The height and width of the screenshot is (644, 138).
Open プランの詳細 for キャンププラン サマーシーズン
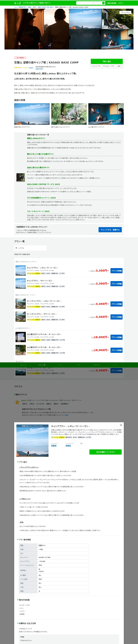coord(117,284)
